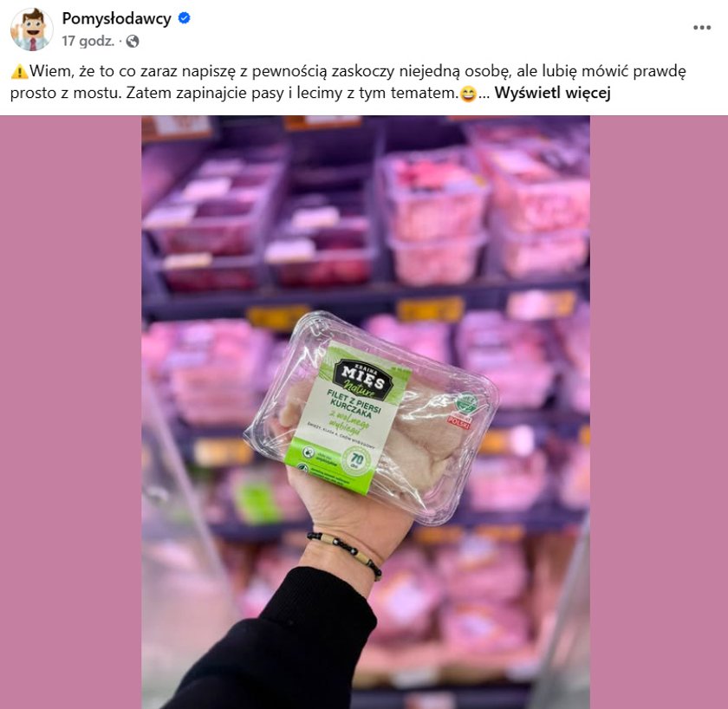The image size is (728, 709).
Task: Click the pink margin left of photo
Action: tap(70, 412)
